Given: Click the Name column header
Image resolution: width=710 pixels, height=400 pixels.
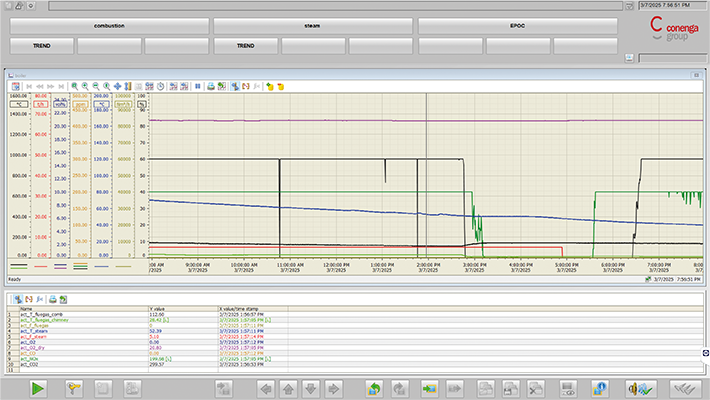Looking at the screenshot, I should pos(84,309).
